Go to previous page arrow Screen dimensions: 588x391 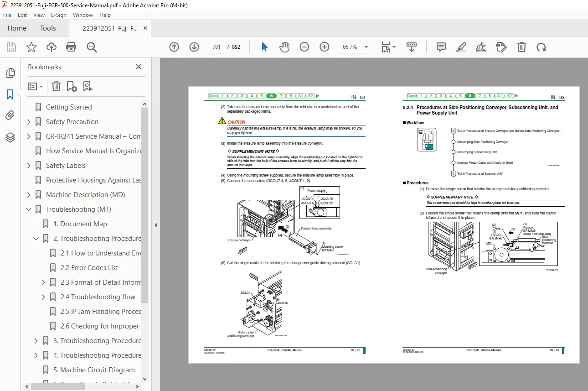[174, 47]
